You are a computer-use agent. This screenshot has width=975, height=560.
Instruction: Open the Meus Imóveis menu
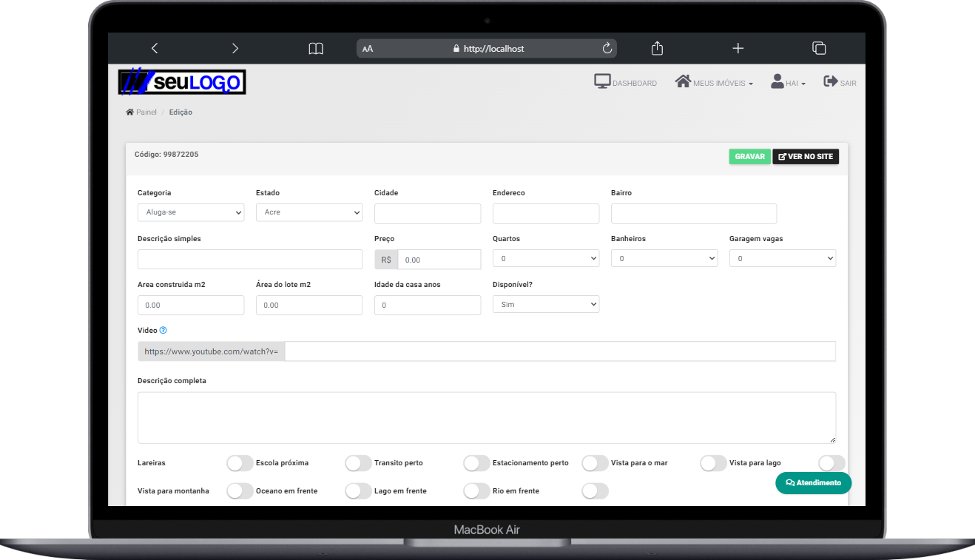(714, 83)
